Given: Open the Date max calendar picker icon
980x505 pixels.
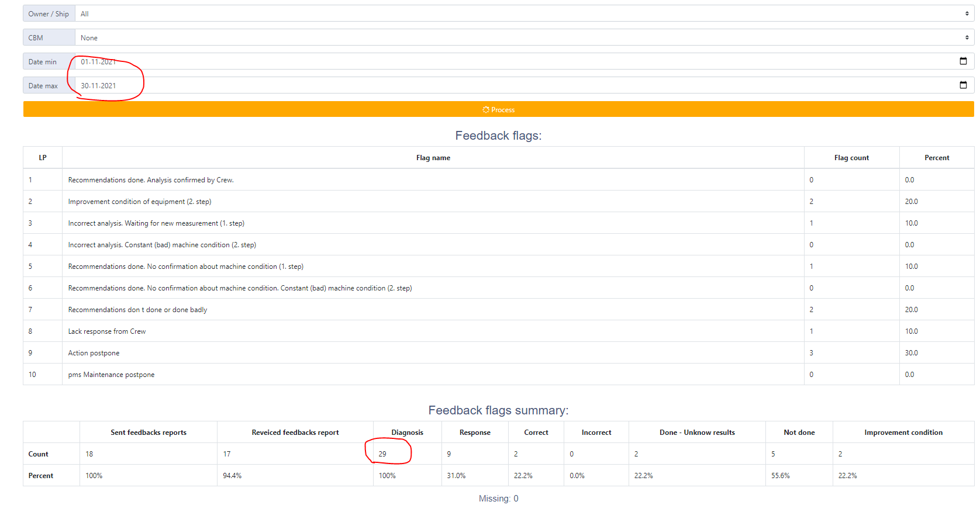Looking at the screenshot, I should (963, 85).
